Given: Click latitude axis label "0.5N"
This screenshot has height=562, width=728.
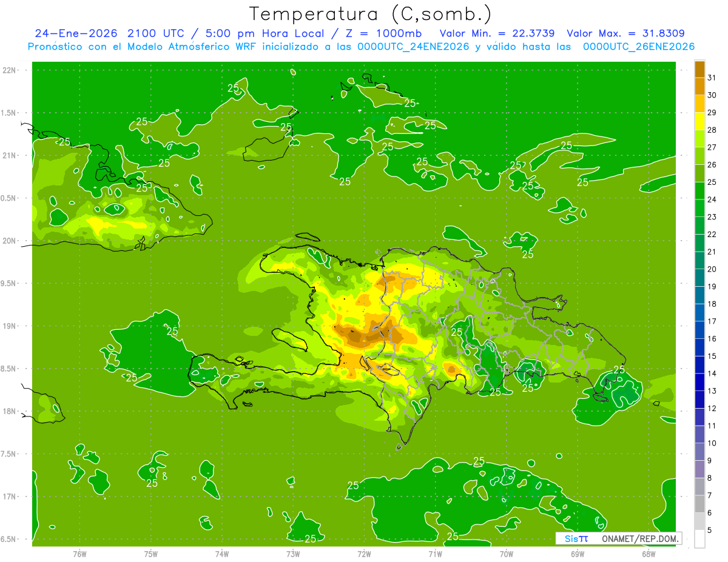Looking at the screenshot, I should coord(9,198).
